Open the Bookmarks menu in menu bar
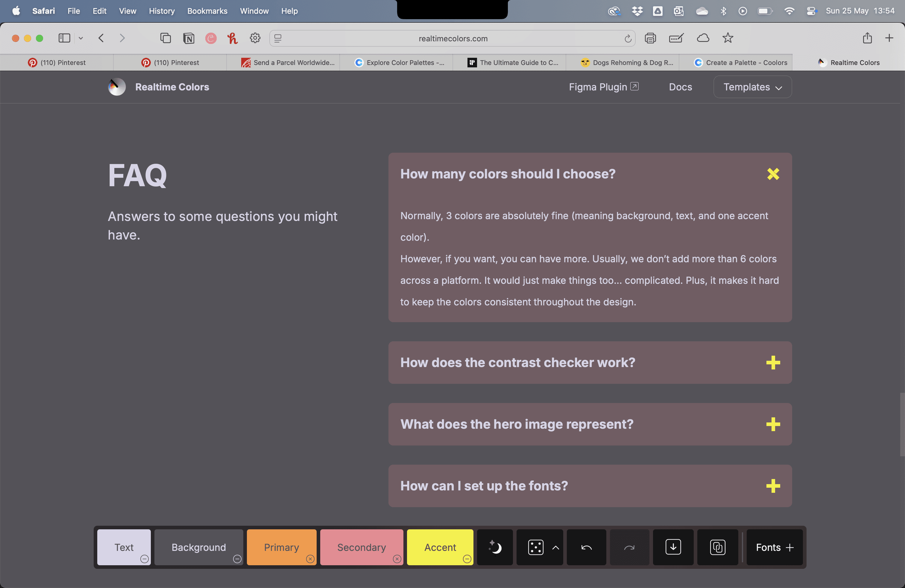Image resolution: width=905 pixels, height=588 pixels. point(207,11)
